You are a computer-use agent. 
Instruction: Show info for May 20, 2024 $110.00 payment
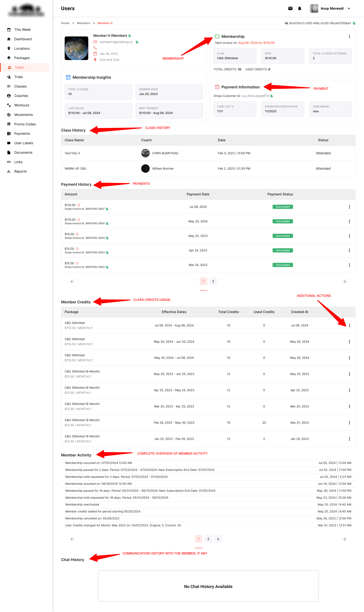coord(79,220)
